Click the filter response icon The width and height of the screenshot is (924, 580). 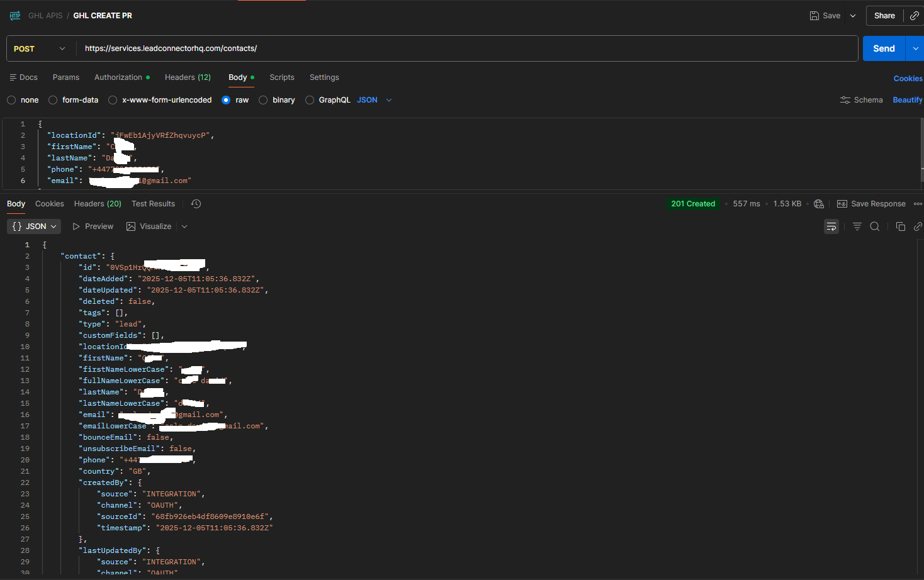click(x=857, y=226)
